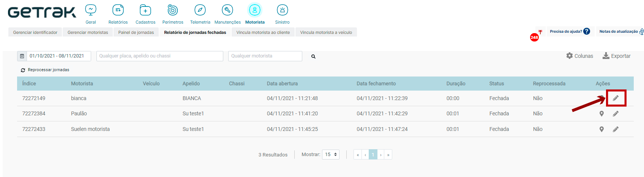Click motorista cell Suelen motorista
The height and width of the screenshot is (177, 644).
point(90,129)
